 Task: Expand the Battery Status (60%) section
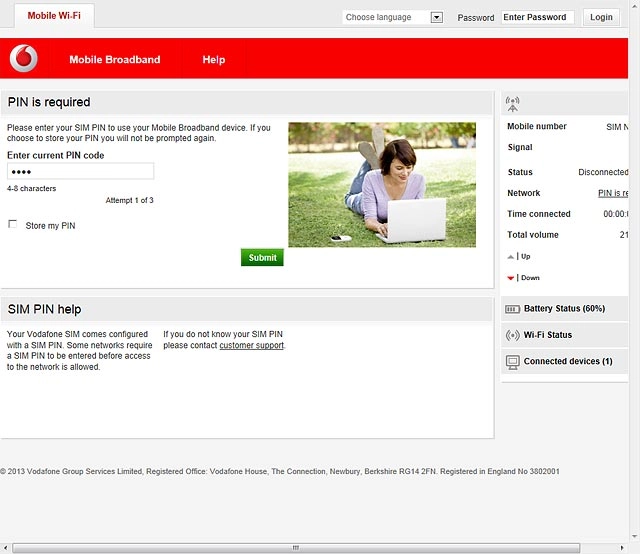(564, 309)
